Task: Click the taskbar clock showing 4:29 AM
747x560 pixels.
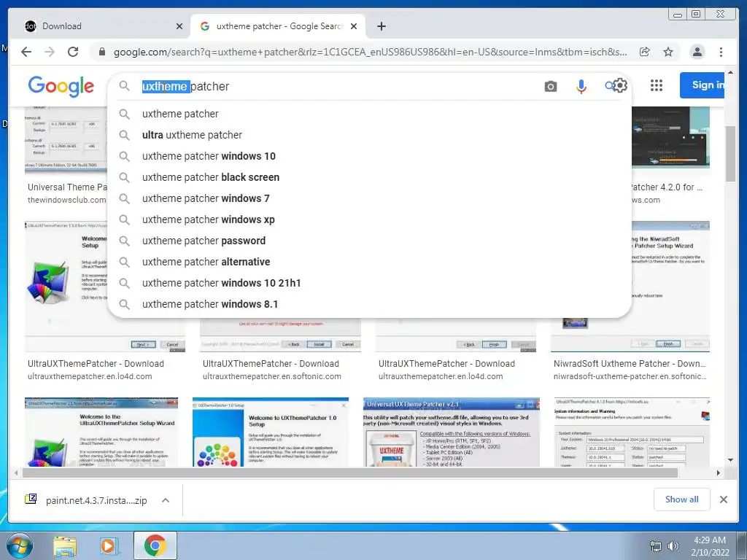Action: point(710,546)
